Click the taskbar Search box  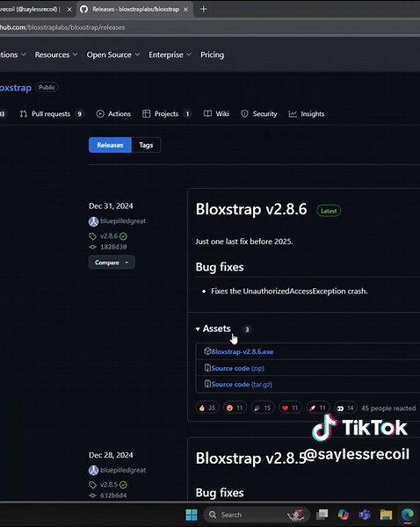coord(257,515)
